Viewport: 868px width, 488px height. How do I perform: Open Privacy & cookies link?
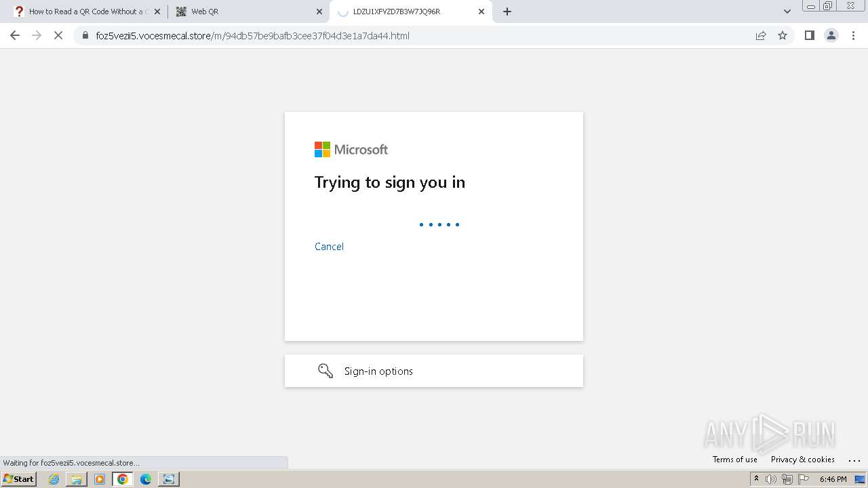pyautogui.click(x=803, y=460)
